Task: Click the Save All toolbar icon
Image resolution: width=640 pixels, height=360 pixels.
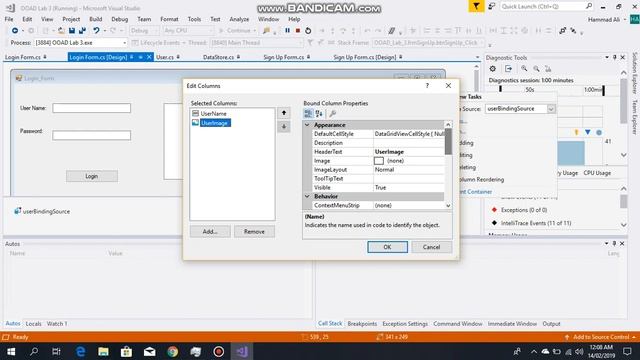Action: 82,31
